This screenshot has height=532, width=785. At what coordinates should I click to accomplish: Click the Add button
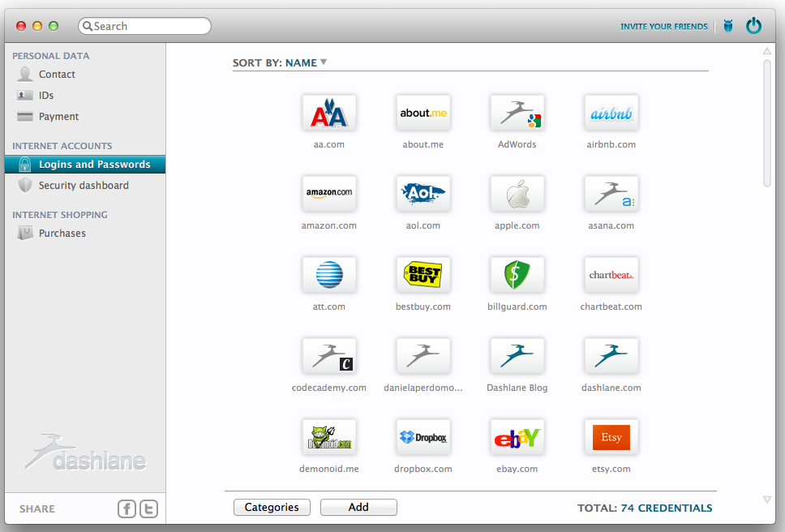(358, 507)
